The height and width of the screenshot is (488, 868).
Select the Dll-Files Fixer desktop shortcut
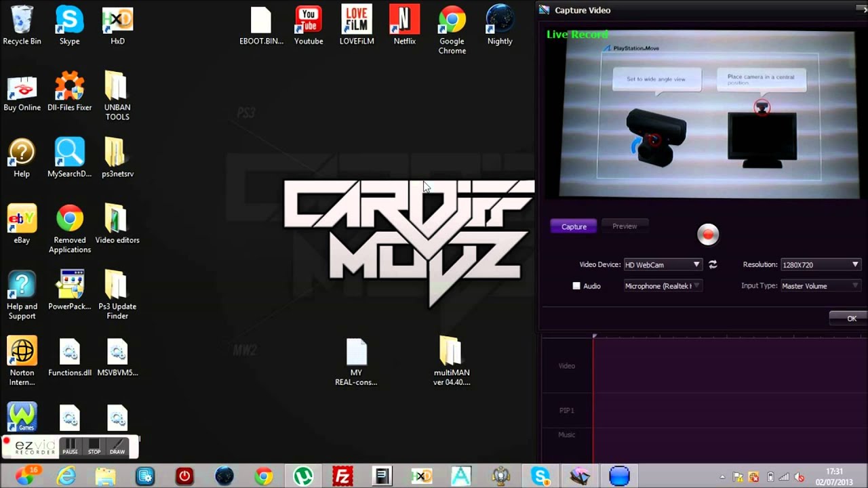pyautogui.click(x=69, y=92)
